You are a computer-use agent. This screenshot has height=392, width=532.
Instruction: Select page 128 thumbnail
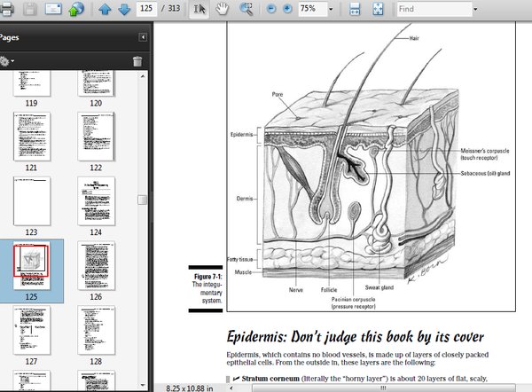tap(96, 330)
